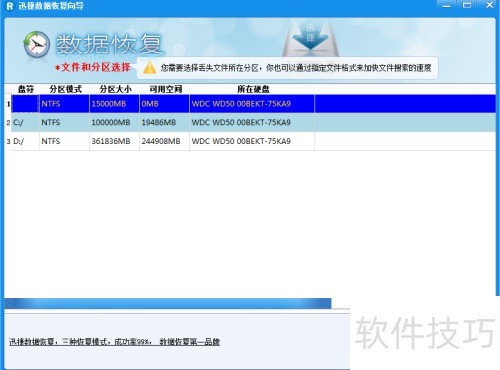500x370 pixels.
Task: Minimize the data recovery wizard window
Action: (x=446, y=5)
